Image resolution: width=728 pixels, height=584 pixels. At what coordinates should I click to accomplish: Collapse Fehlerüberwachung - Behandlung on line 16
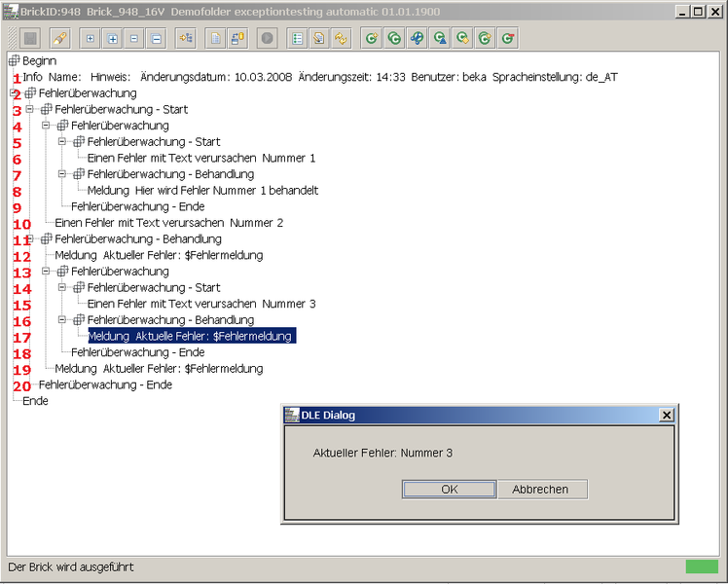(x=62, y=320)
